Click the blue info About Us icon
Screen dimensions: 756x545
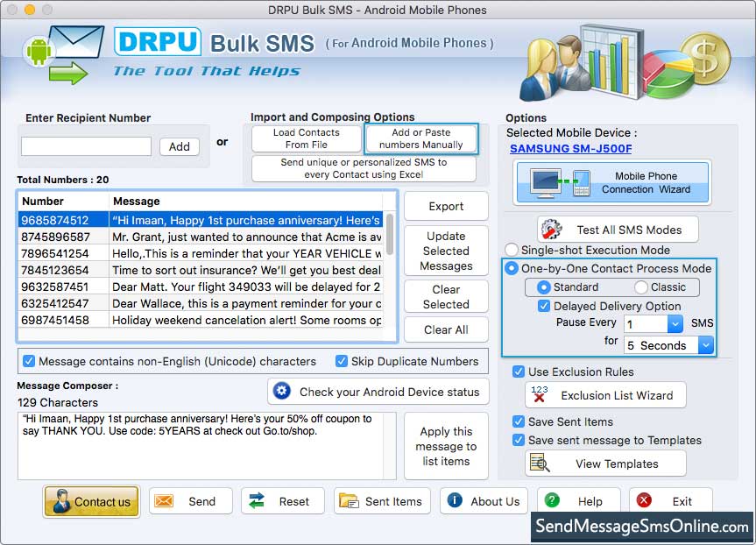click(455, 500)
